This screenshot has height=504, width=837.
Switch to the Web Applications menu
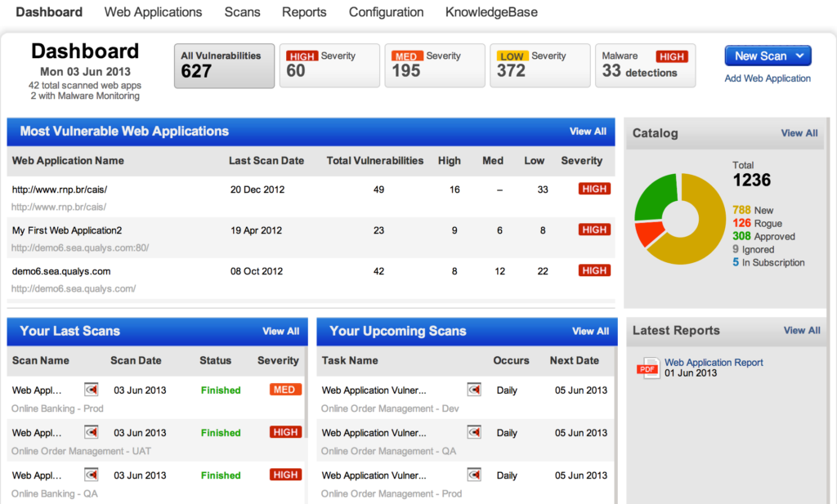pos(153,12)
